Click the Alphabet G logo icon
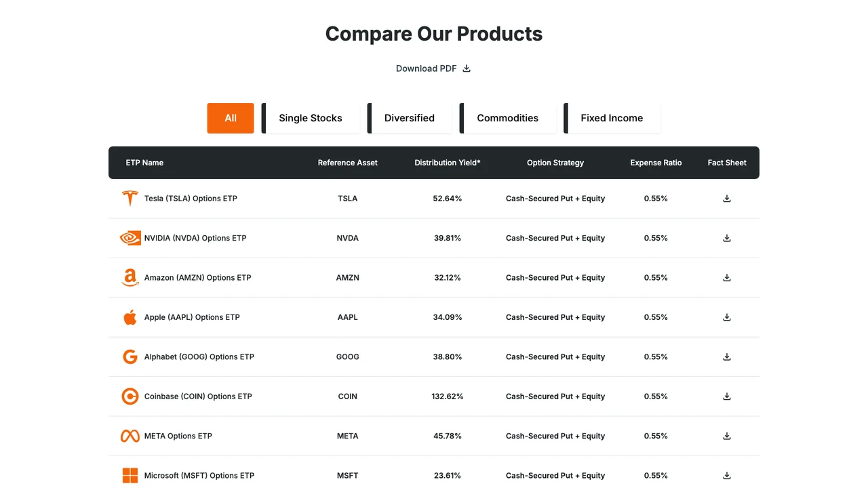868x488 pixels. [x=130, y=357]
